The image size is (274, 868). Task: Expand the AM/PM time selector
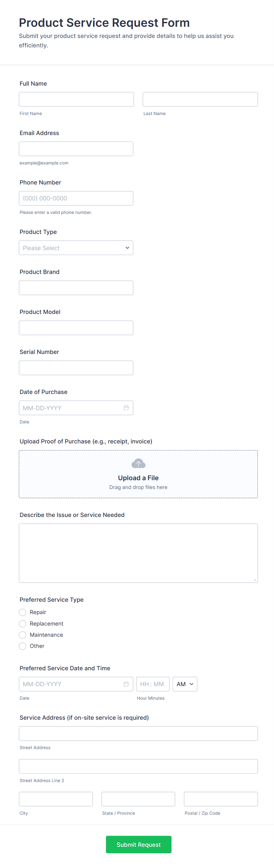[x=184, y=684]
